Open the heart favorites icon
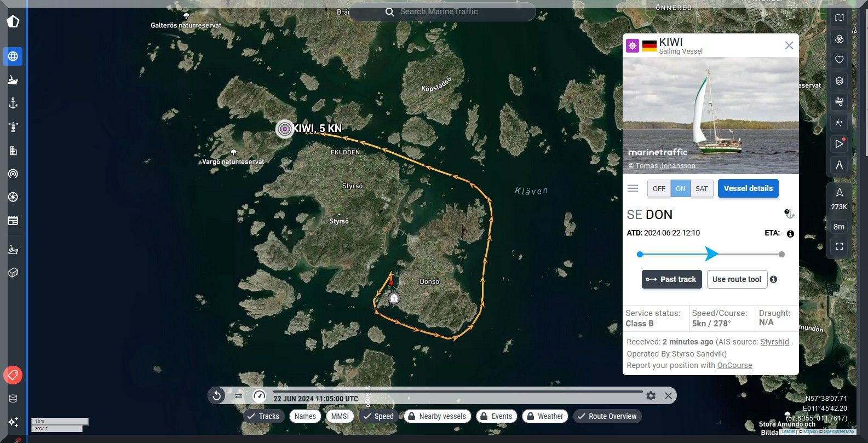 pos(839,60)
